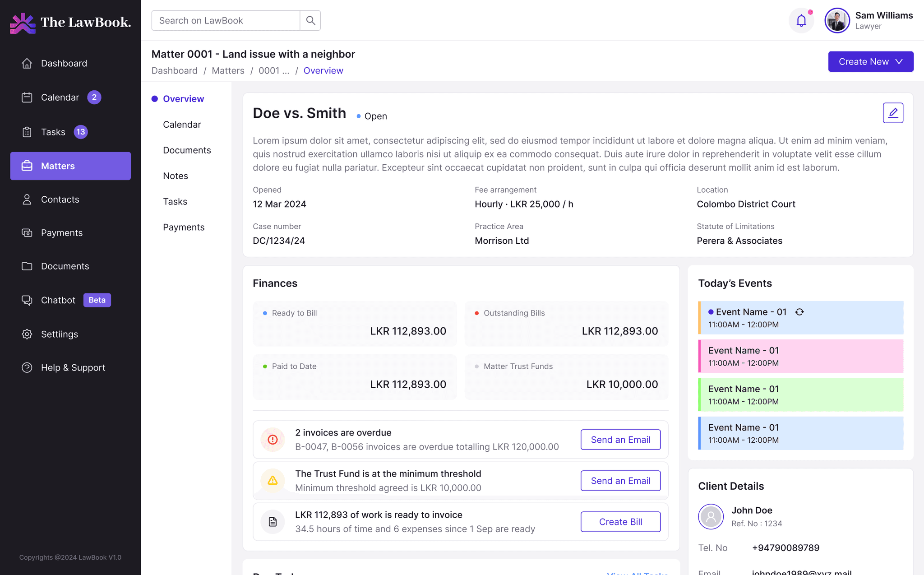Open the pink Event Name - 01 event
The height and width of the screenshot is (575, 924).
801,356
